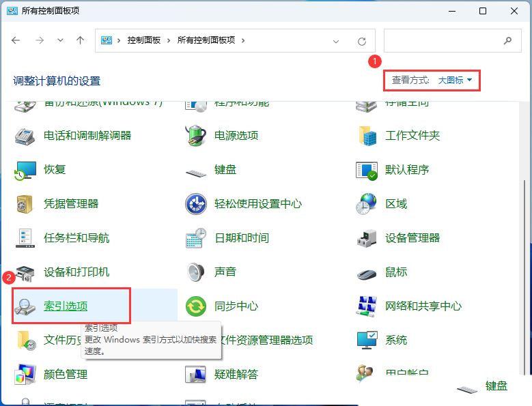Viewport: 532px width, 406px height.
Task: Click the search magnifier icon in search box
Action: pyautogui.click(x=507, y=41)
